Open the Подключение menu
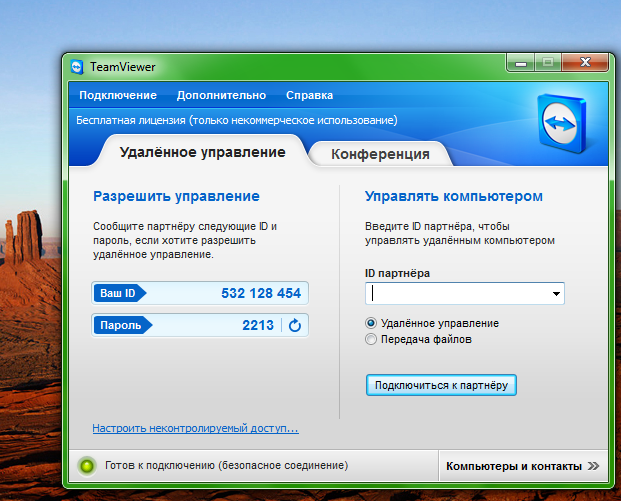621x501 pixels. tap(118, 95)
